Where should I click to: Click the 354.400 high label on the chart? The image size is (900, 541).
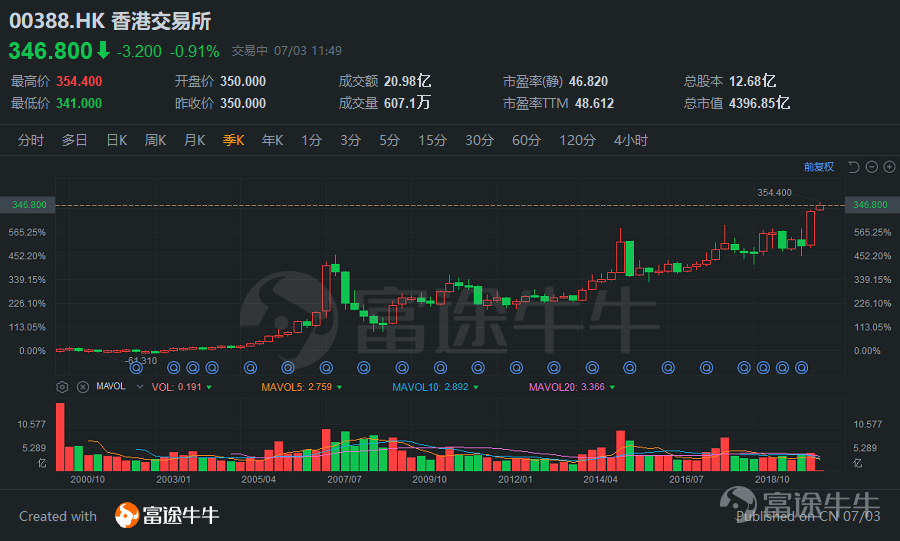point(774,193)
